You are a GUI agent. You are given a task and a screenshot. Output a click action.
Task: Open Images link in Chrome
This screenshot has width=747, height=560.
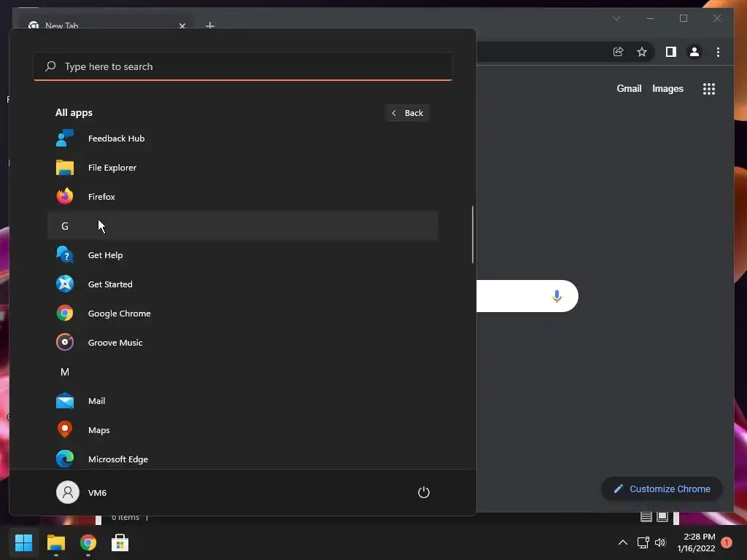point(667,88)
